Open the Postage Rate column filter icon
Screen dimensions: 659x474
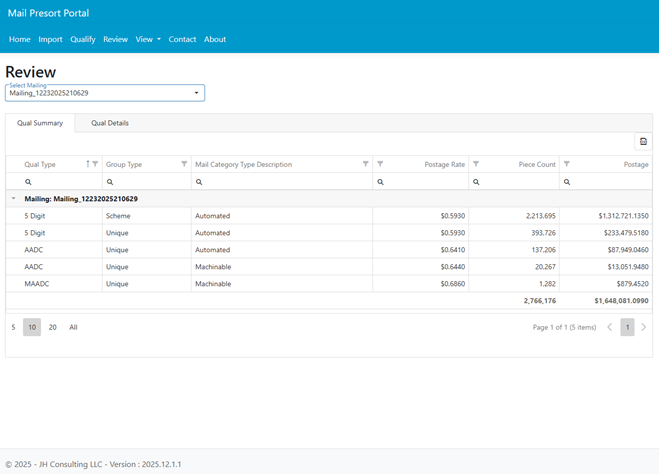(380, 164)
